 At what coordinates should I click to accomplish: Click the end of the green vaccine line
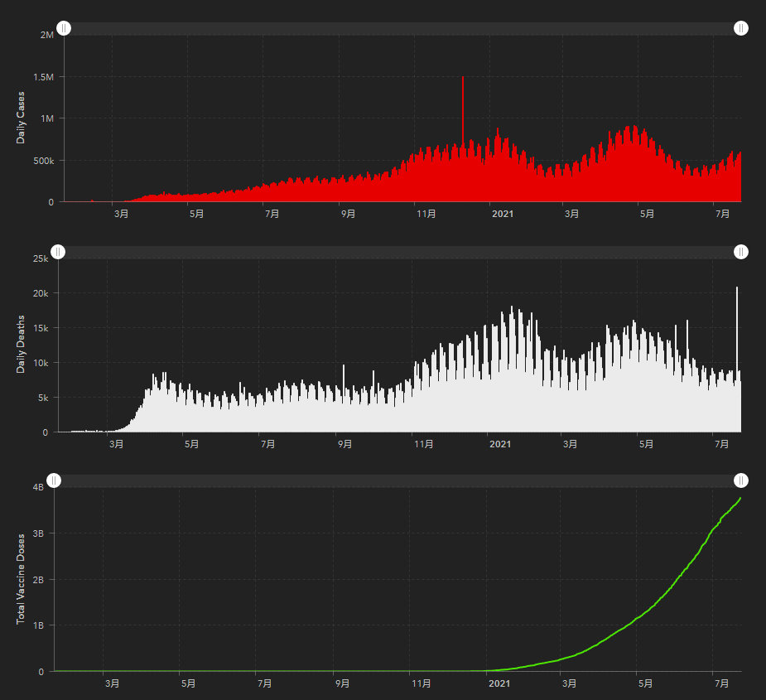740,498
